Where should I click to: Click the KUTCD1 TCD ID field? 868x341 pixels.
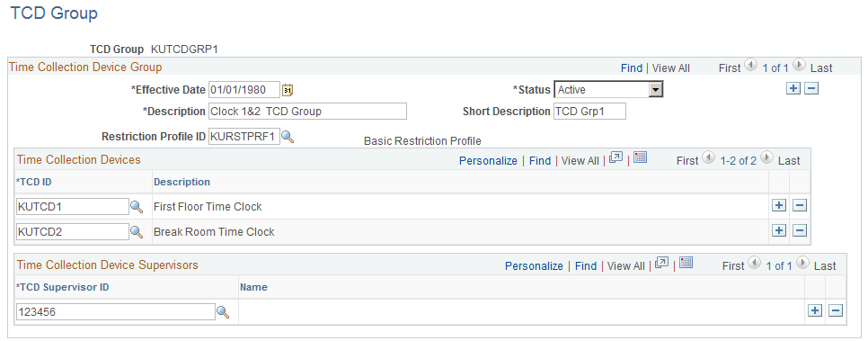(73, 207)
